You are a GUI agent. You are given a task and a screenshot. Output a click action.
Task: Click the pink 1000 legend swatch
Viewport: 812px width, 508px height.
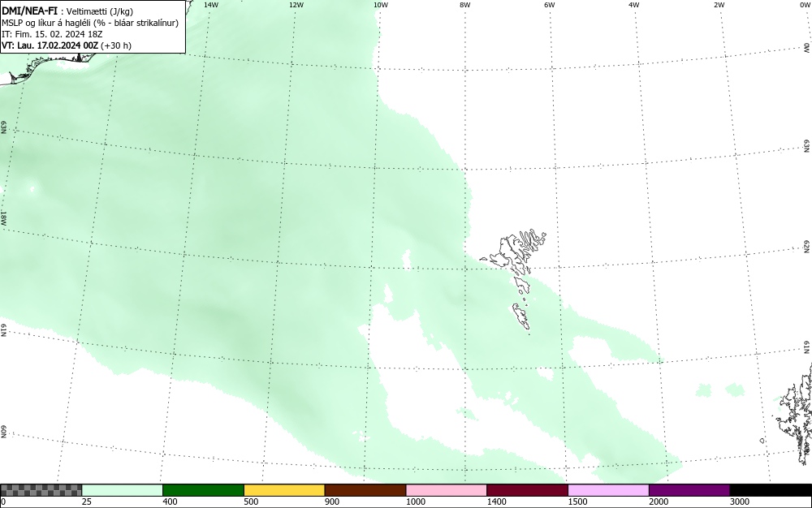[x=447, y=490]
